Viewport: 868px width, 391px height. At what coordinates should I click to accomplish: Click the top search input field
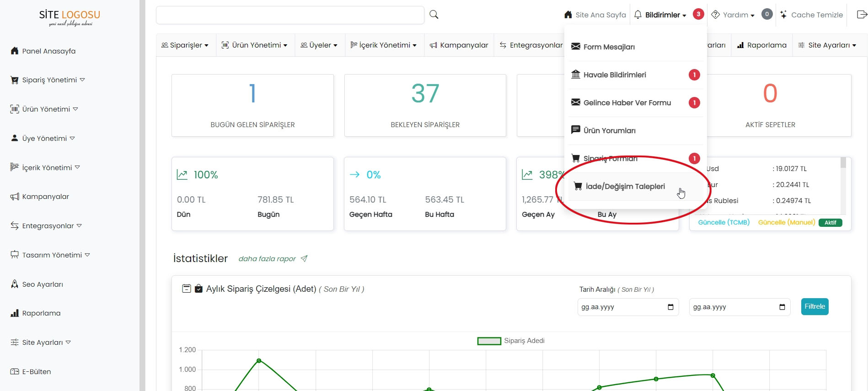[290, 15]
